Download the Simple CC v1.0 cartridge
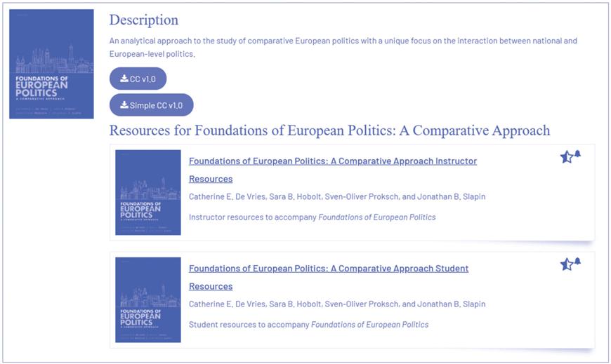The image size is (611, 364). click(151, 105)
